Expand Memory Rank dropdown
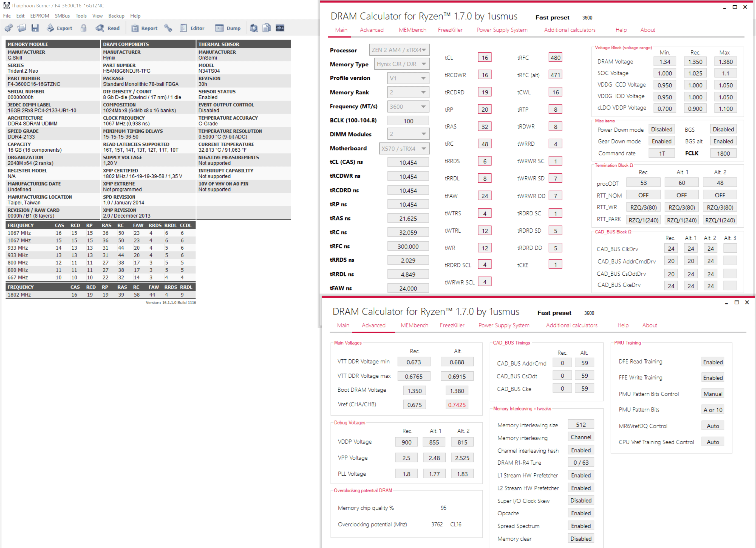This screenshot has width=756, height=548. click(408, 92)
